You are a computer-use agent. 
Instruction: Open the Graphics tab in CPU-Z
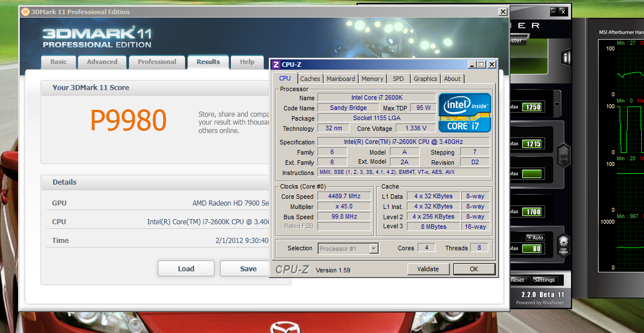point(425,79)
